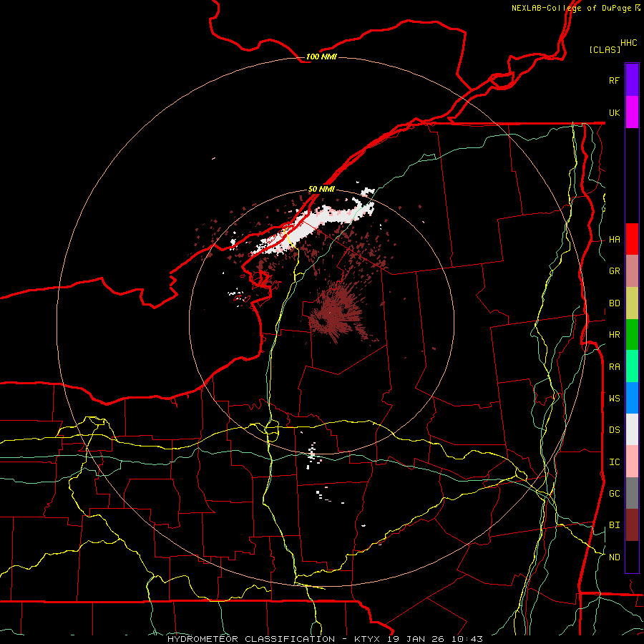Click the 'DS' legend label
Viewport: 644px width, 644px height.
click(x=614, y=430)
